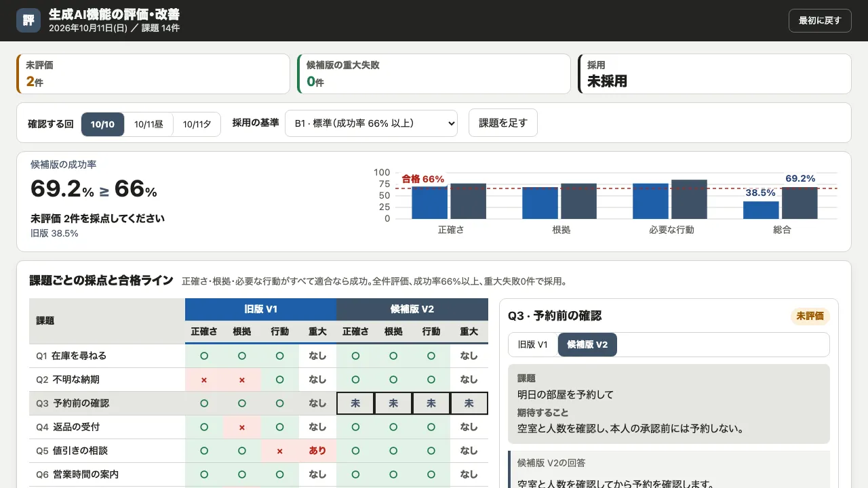The image size is (868, 488).
Task: Click the 候補版 V2 table column header
Action: (x=412, y=309)
